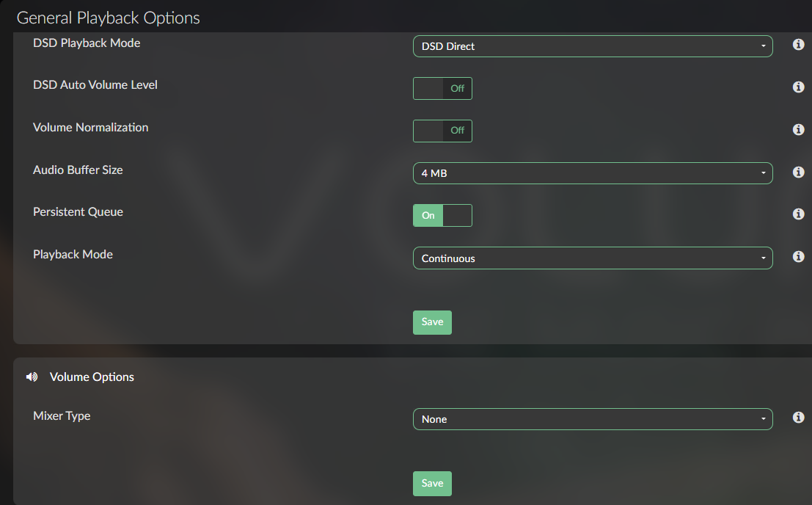Screen dimensions: 812x505
Task: Open the DSD Playback Mode dropdown
Action: coord(593,46)
